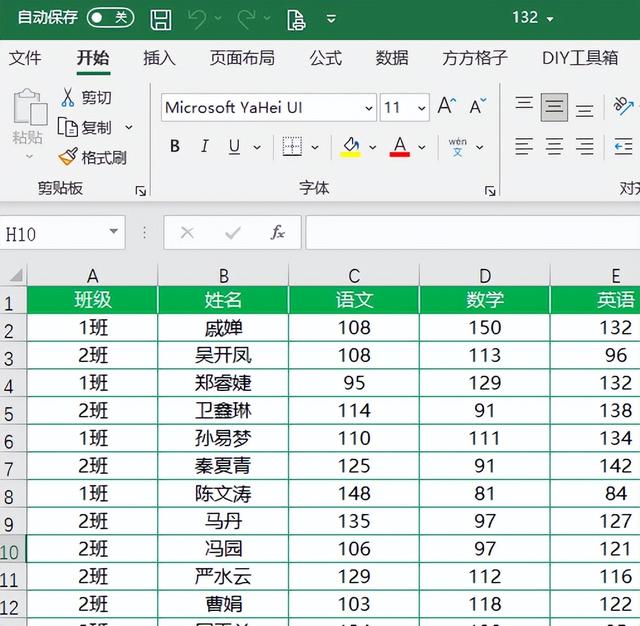Click the Save floppy disk icon

click(x=161, y=19)
